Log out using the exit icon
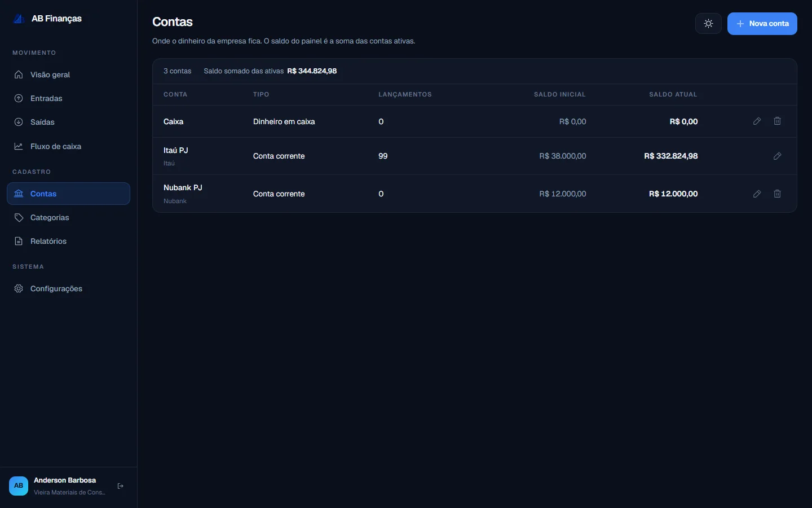This screenshot has width=812, height=508. [x=120, y=486]
